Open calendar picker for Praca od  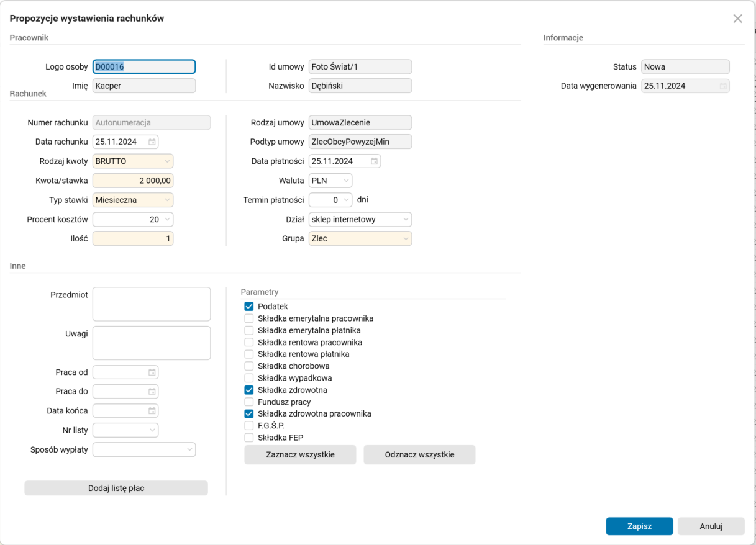click(152, 372)
